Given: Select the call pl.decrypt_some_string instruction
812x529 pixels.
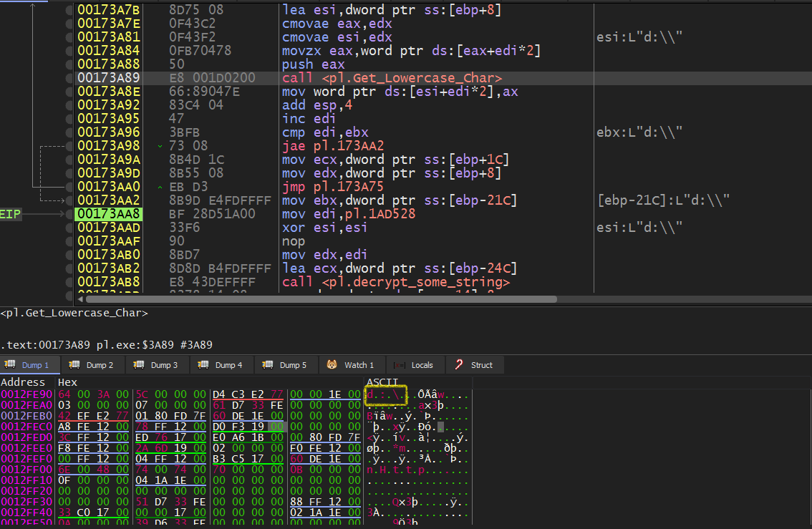Looking at the screenshot, I should [x=396, y=282].
